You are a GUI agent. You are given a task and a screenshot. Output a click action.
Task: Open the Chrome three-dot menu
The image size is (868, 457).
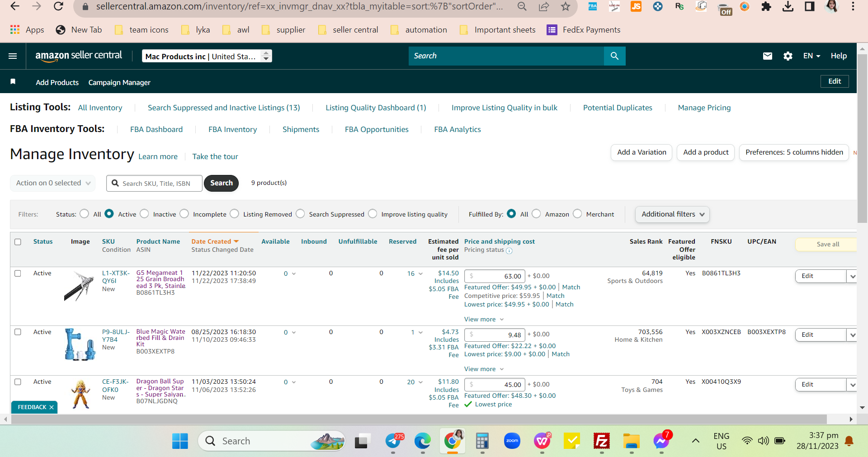pos(853,6)
